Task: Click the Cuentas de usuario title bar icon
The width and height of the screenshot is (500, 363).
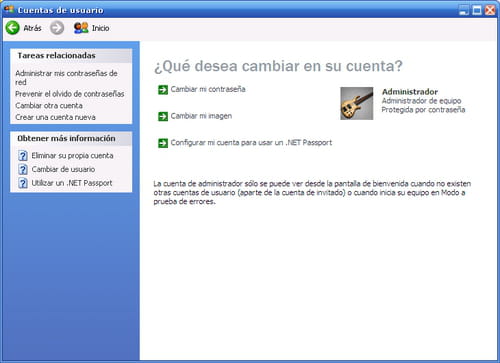Action: tap(9, 9)
